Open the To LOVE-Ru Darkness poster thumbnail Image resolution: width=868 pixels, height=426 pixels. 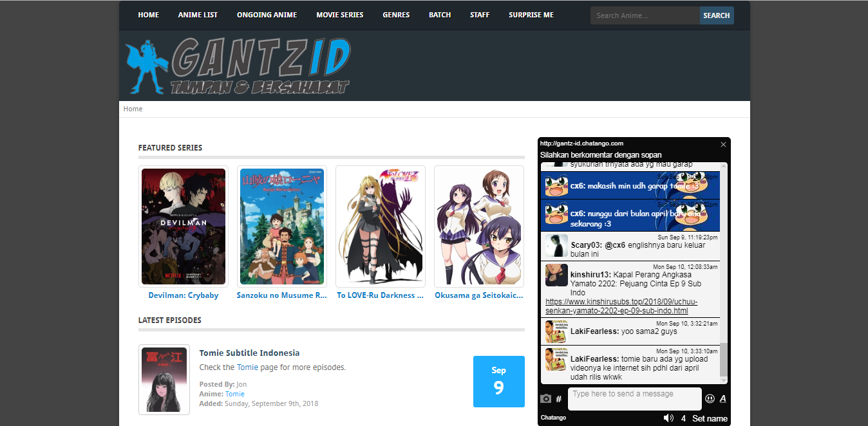point(381,227)
